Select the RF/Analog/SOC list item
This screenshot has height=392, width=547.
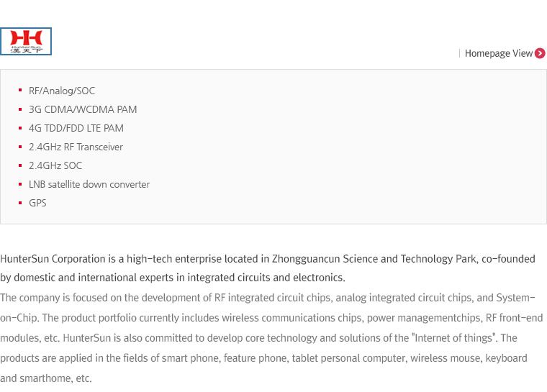point(62,91)
